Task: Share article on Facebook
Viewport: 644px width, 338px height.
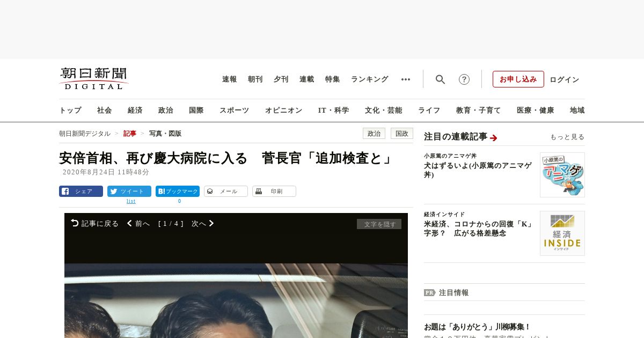Action: coord(81,191)
